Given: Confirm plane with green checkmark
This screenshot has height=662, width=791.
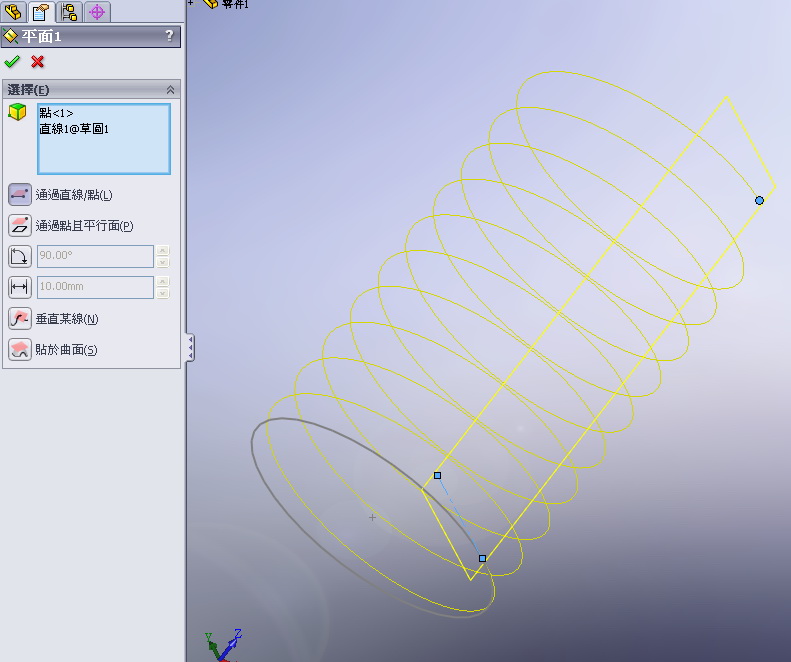Looking at the screenshot, I should tap(12, 62).
